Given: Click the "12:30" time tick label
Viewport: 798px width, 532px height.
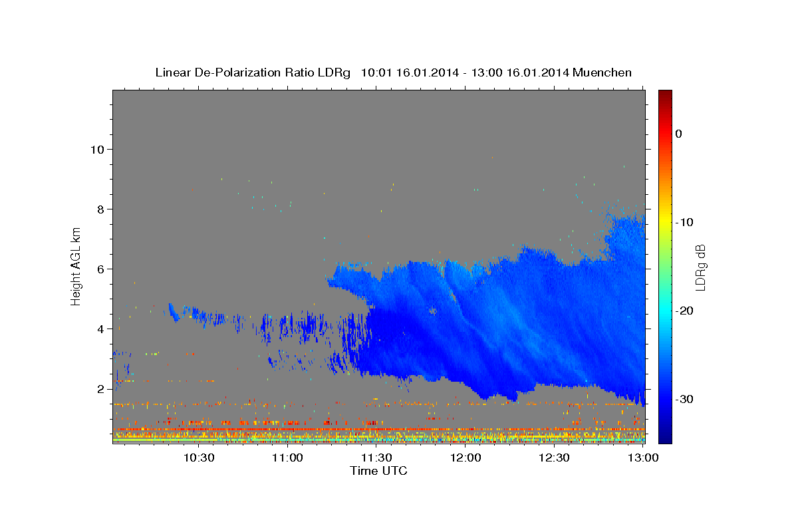Looking at the screenshot, I should pos(554,458).
